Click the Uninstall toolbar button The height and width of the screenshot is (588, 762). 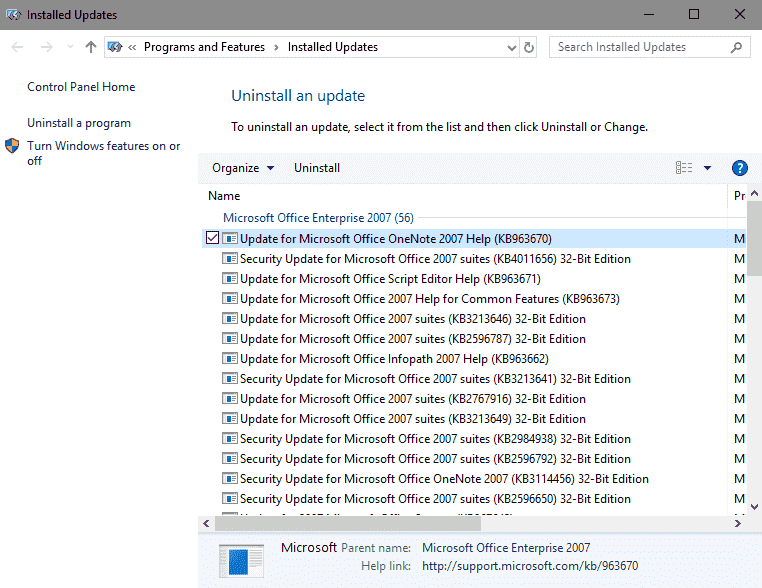coord(317,168)
